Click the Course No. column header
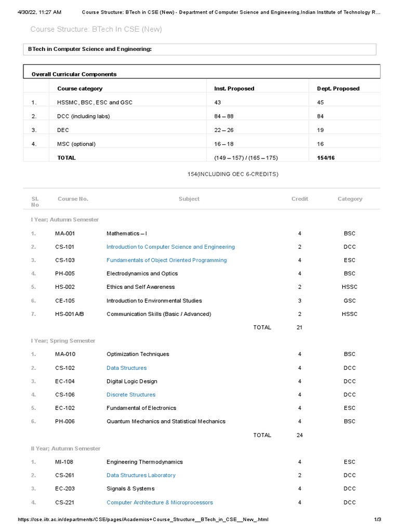Screen dimensions: 399x532 pyautogui.click(x=73, y=199)
